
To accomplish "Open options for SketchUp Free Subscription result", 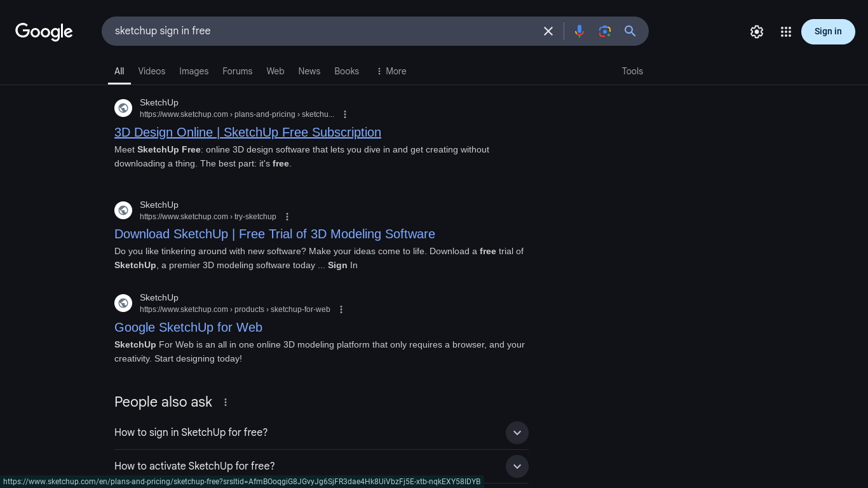I will pos(345,114).
